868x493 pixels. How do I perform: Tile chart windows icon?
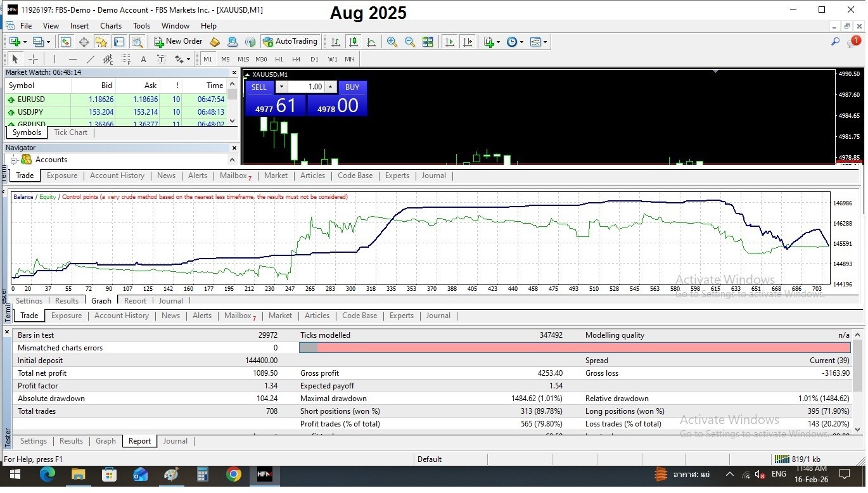(428, 42)
